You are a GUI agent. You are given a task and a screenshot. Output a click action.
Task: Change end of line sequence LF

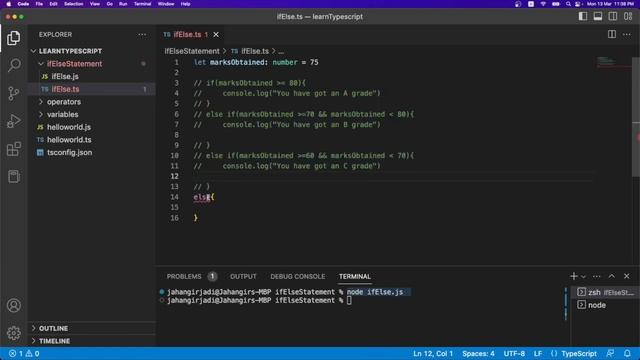[x=538, y=353]
